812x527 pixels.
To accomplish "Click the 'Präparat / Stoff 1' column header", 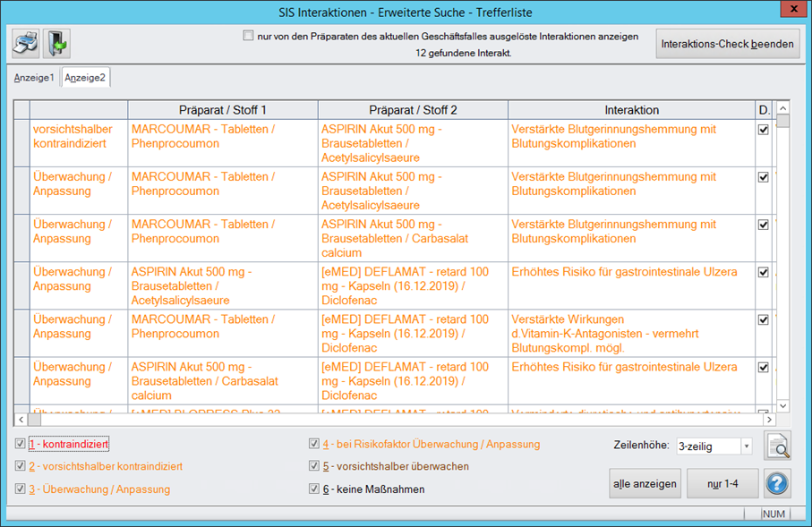I will click(223, 109).
